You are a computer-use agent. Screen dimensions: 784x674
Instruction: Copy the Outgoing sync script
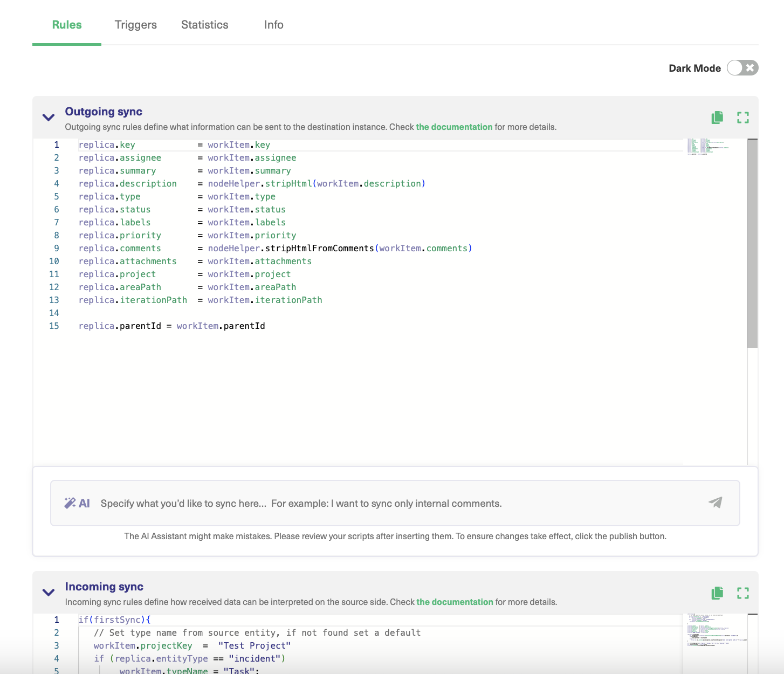717,118
